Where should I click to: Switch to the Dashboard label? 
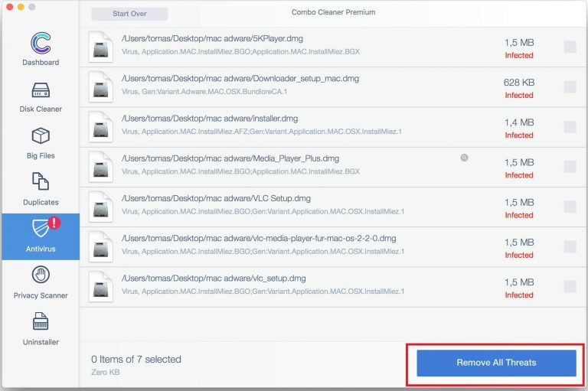tap(41, 63)
